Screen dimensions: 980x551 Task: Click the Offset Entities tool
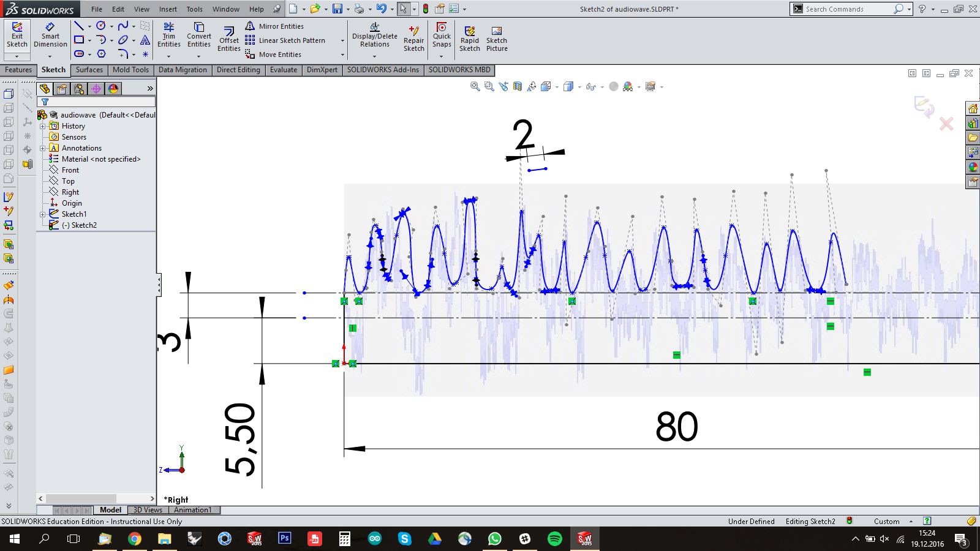click(228, 39)
